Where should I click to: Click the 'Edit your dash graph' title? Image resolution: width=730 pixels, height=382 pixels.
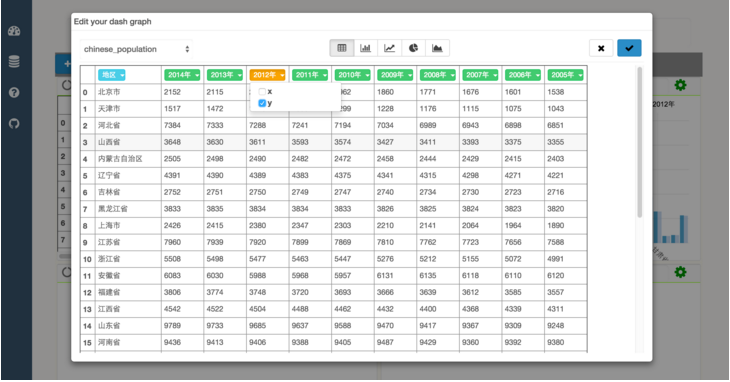pyautogui.click(x=113, y=22)
